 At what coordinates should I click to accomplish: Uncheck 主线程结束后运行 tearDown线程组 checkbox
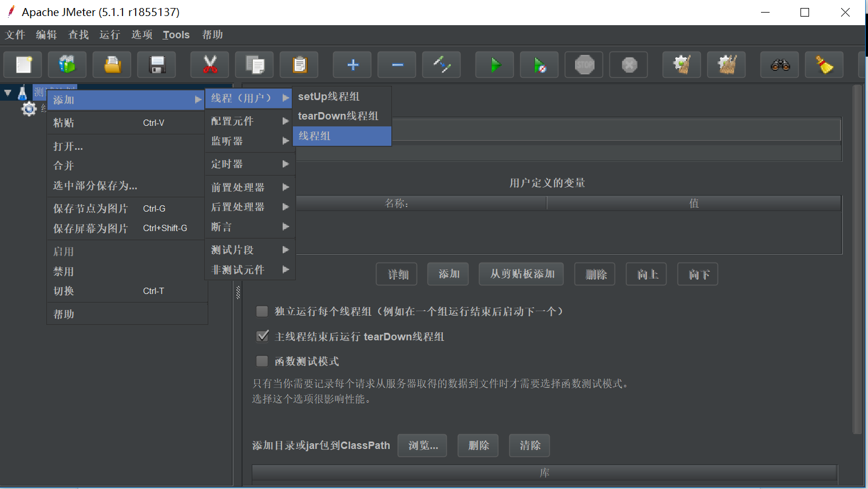click(262, 336)
